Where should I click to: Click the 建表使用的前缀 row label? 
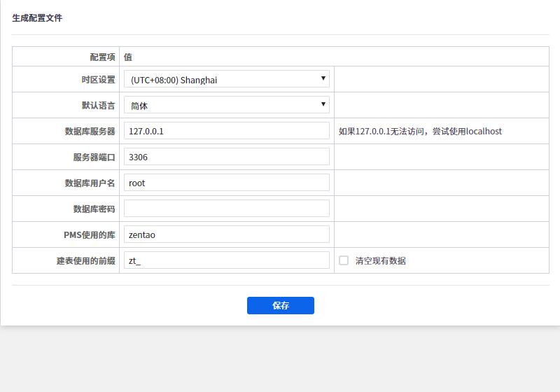click(x=85, y=261)
